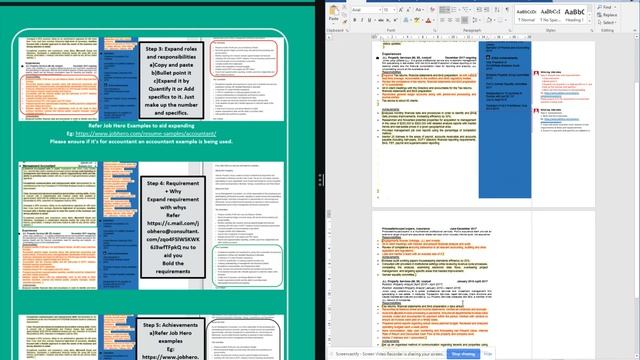
Task: Toggle Superscript formatting
Action: point(395,20)
